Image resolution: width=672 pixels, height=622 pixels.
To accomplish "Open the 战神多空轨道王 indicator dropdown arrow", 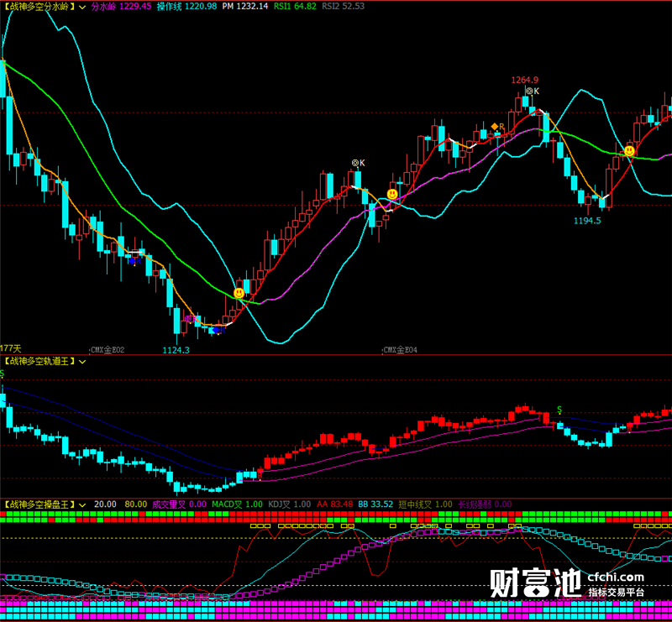I will (x=82, y=362).
